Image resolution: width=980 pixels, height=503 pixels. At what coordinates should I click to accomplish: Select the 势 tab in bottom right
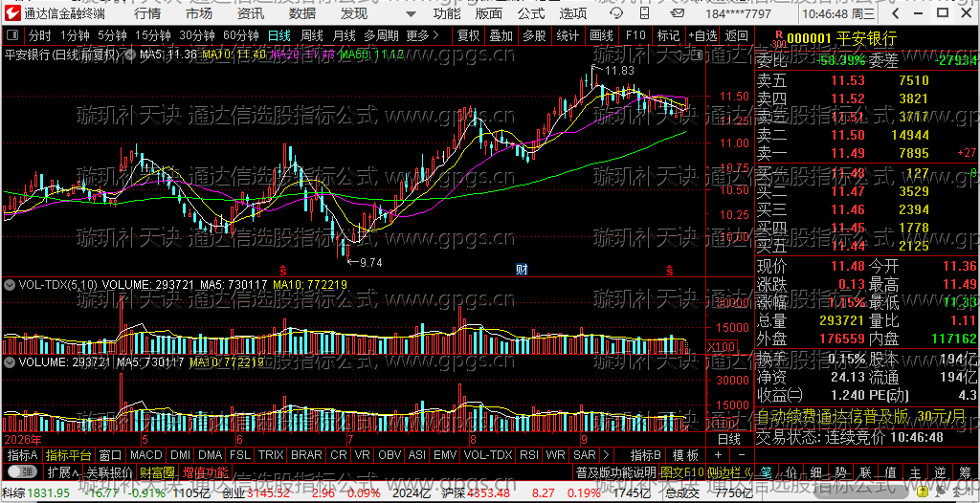[840, 470]
